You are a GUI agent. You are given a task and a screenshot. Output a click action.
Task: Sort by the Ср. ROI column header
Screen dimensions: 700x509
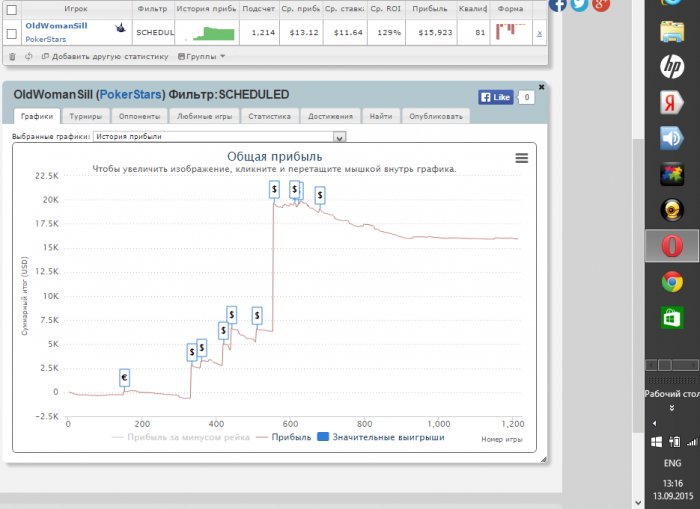[386, 8]
